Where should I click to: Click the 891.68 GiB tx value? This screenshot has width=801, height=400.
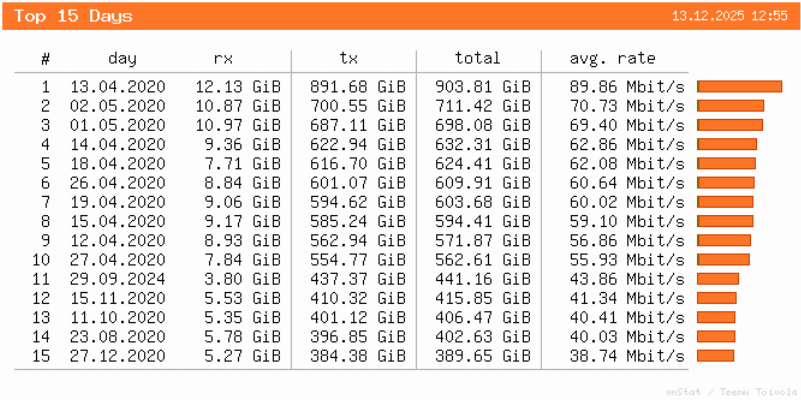click(x=357, y=87)
